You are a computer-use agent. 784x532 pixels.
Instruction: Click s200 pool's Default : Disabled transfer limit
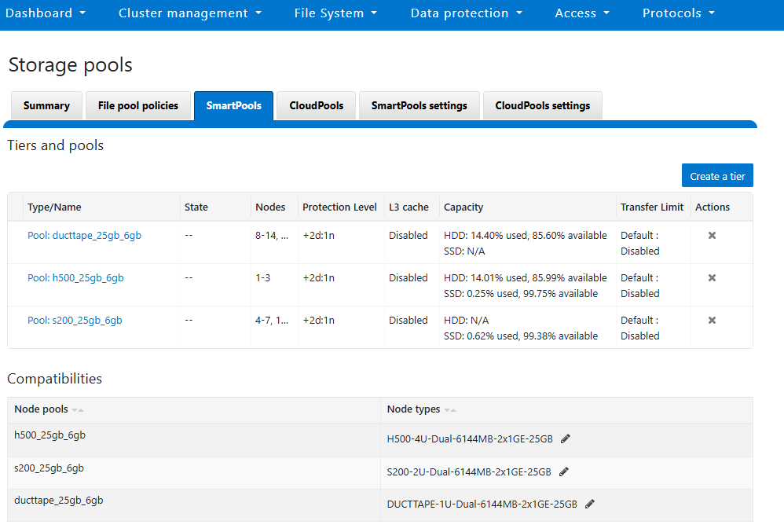[x=640, y=328]
